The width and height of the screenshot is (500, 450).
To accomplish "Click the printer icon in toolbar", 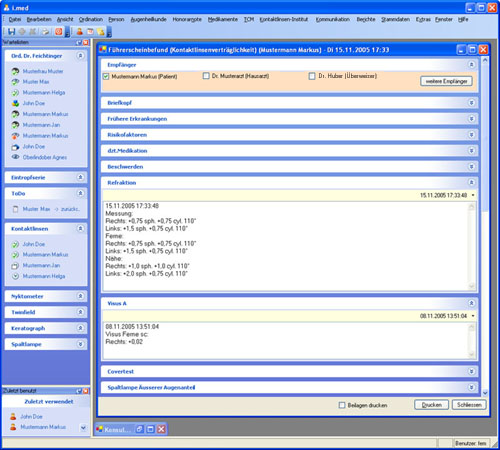I will click(x=45, y=32).
